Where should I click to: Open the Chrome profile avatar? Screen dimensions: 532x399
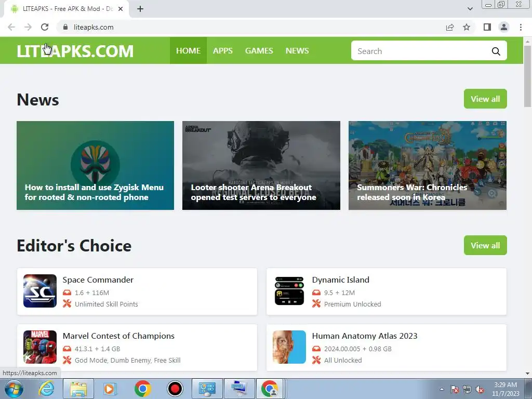504,27
